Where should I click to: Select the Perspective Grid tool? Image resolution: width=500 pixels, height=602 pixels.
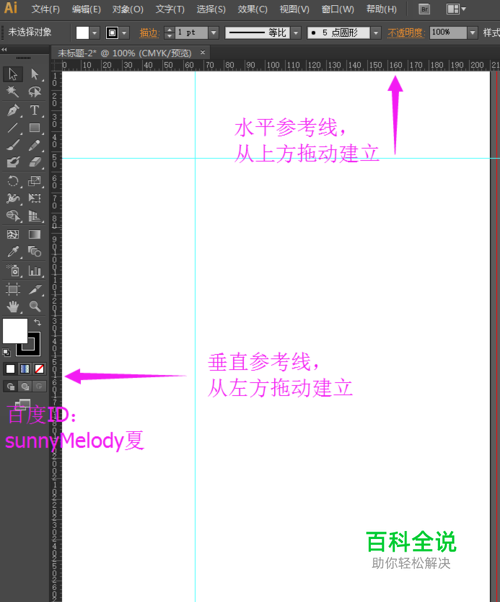coord(35,216)
